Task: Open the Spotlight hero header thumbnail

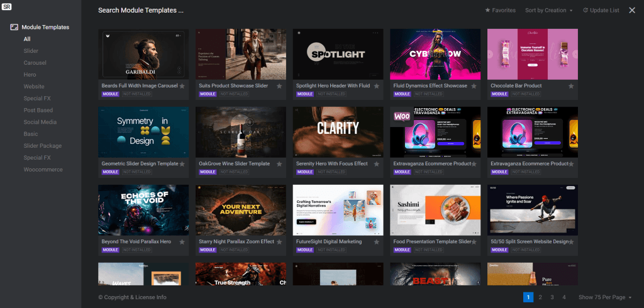Action: (x=338, y=54)
